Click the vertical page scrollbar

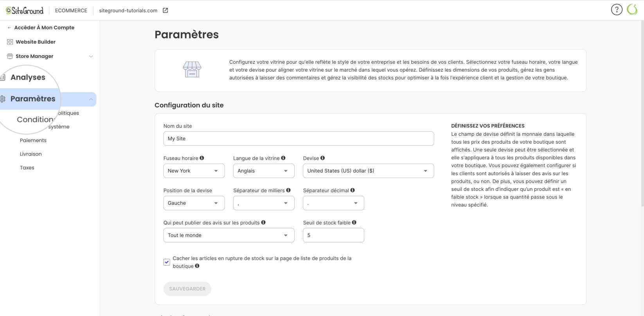pos(642,114)
